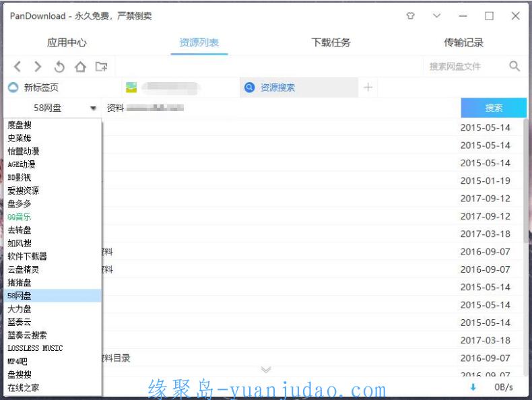This screenshot has height=400, width=532.
Task: Open the title bar dropdown menu arrow
Action: click(436, 15)
